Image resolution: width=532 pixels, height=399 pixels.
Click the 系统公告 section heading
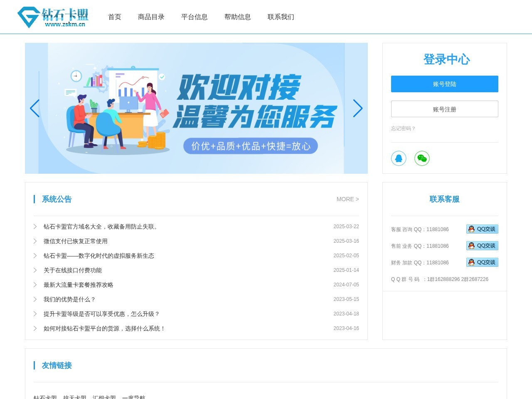pos(57,199)
